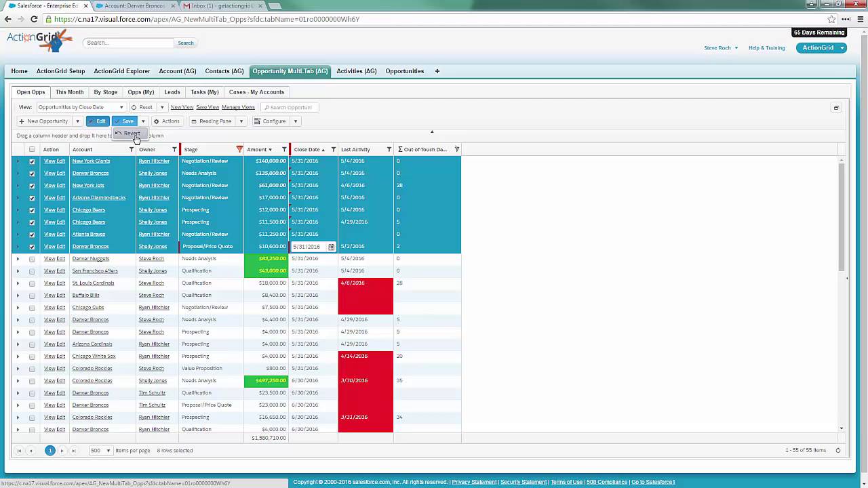This screenshot has width=868, height=488.
Task: Click the green $83,250.00 amount cell
Action: click(x=267, y=259)
